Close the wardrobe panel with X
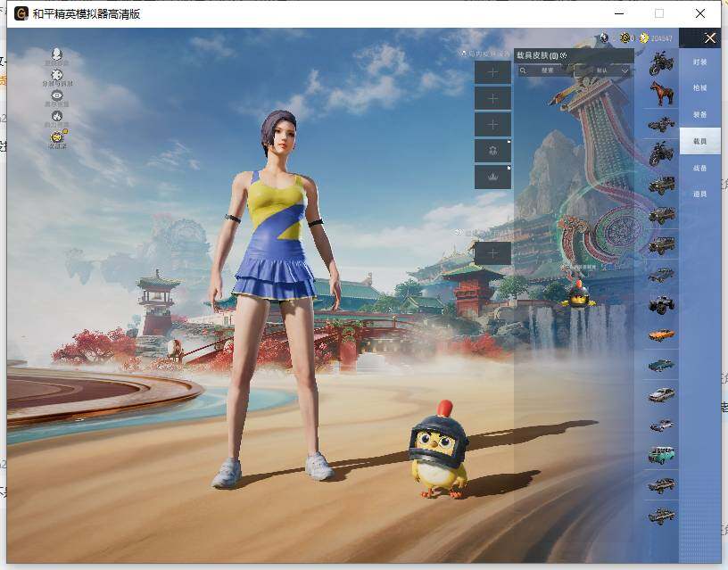This screenshot has width=728, height=570. pos(709,37)
